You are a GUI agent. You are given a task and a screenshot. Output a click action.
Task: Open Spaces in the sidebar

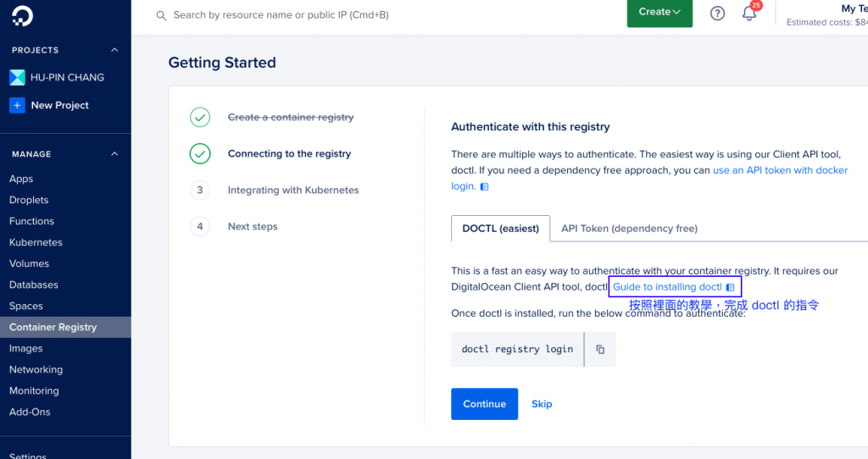click(26, 307)
